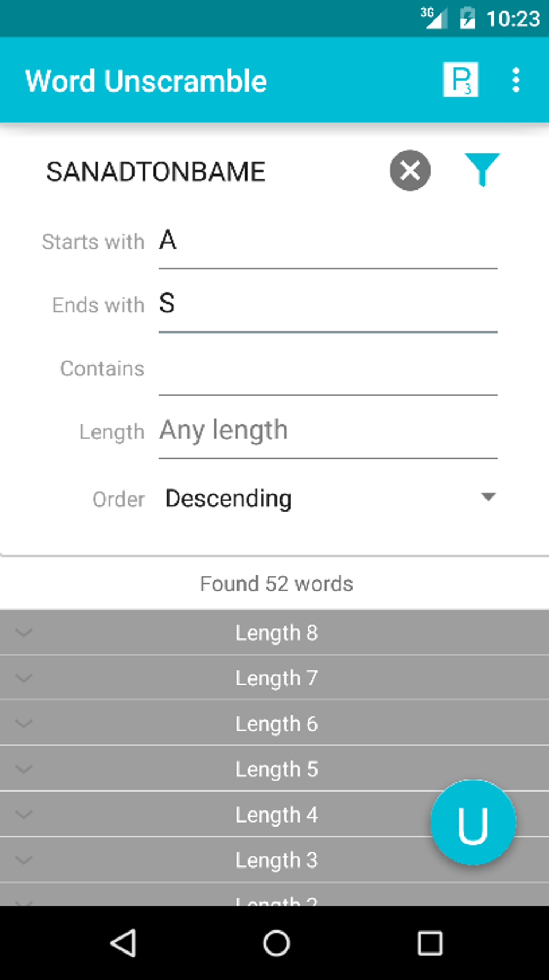
Task: Open the recent apps square icon
Action: 430,943
